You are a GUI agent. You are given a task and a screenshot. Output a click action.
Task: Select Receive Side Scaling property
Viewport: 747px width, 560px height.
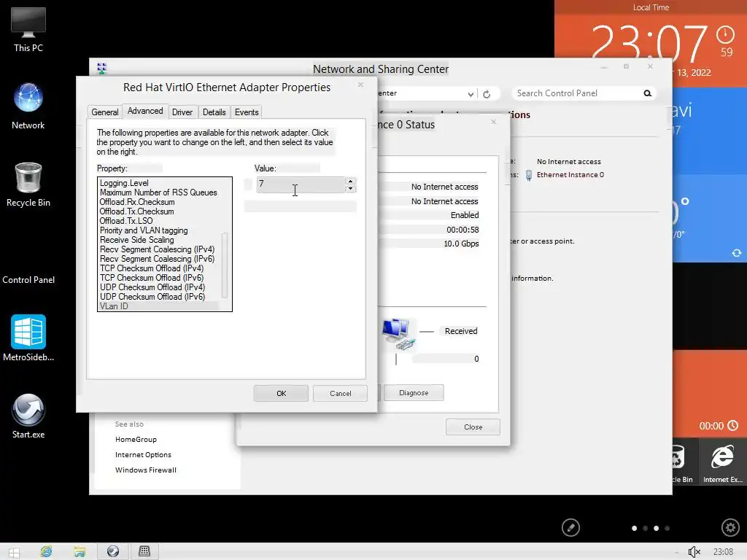(x=136, y=240)
